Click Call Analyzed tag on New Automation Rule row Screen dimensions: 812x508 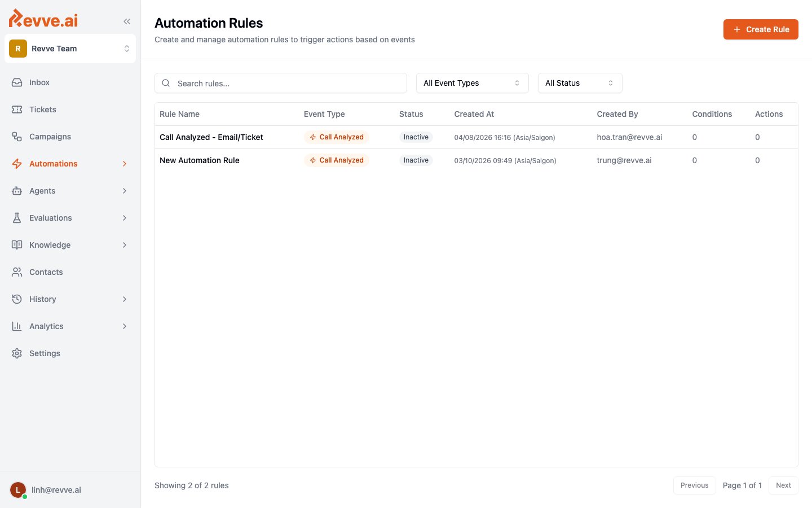pyautogui.click(x=337, y=160)
